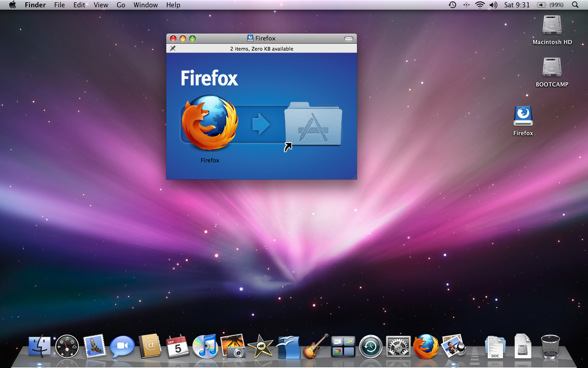588x368 pixels.
Task: Open the Window menu
Action: point(146,5)
